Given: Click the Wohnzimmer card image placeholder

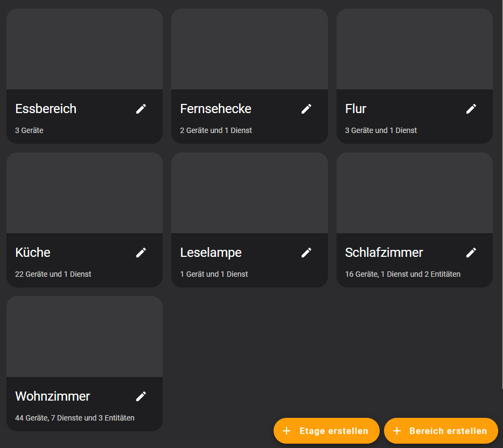Looking at the screenshot, I should click(x=85, y=337).
